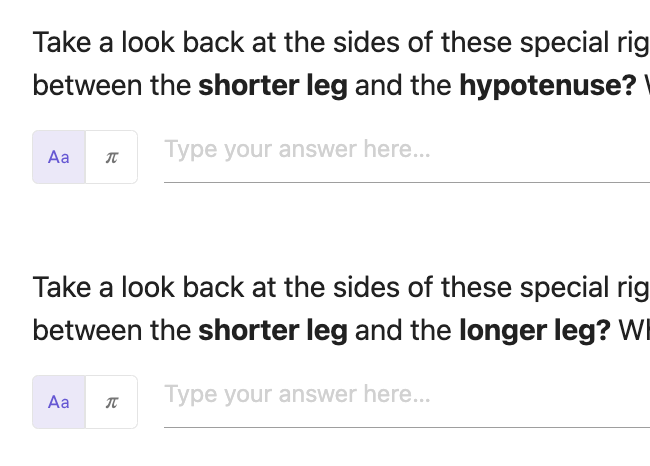This screenshot has width=650, height=466.
Task: Click bold "shorter leg" in the hypotenuse question
Action: point(273,86)
